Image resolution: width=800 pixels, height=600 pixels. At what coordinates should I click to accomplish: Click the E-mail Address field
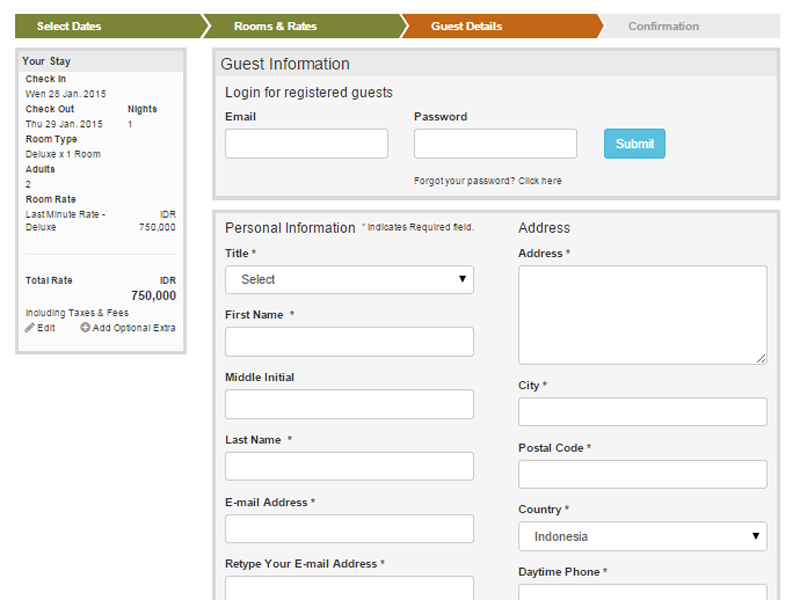pos(349,529)
